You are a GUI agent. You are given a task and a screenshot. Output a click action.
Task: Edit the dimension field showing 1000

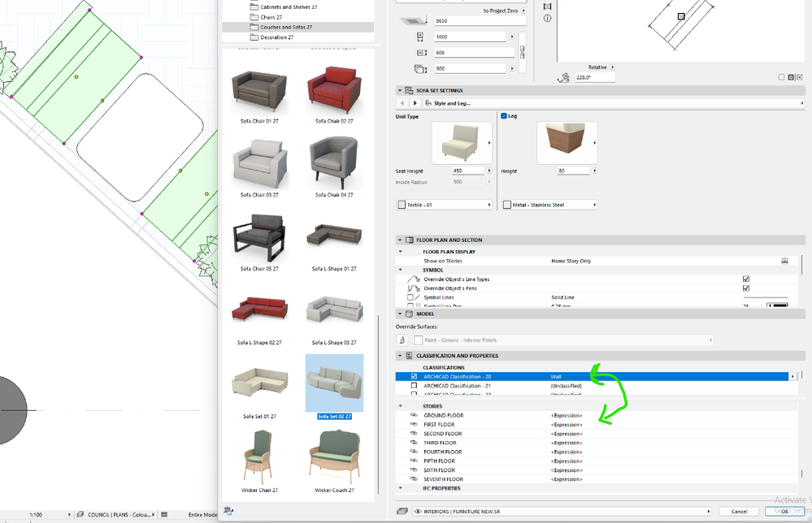(470, 37)
